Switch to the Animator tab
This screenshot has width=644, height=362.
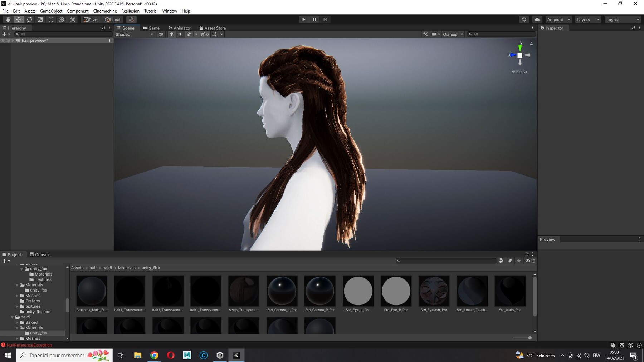[180, 28]
